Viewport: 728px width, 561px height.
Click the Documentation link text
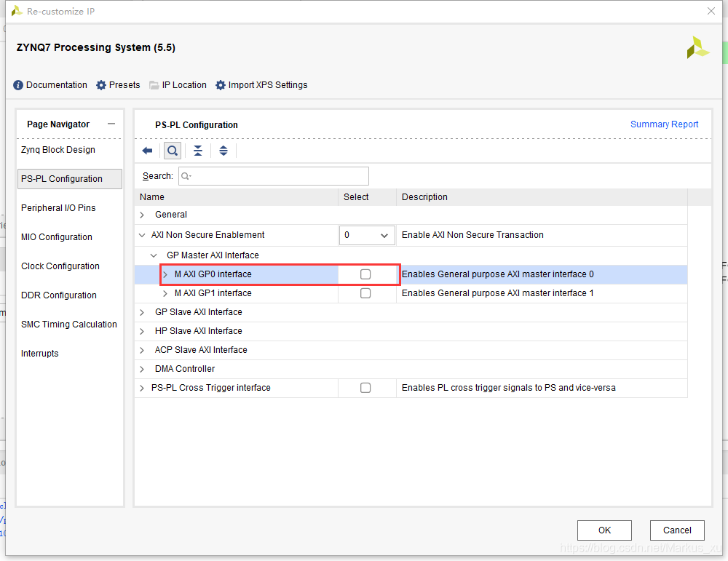(57, 85)
